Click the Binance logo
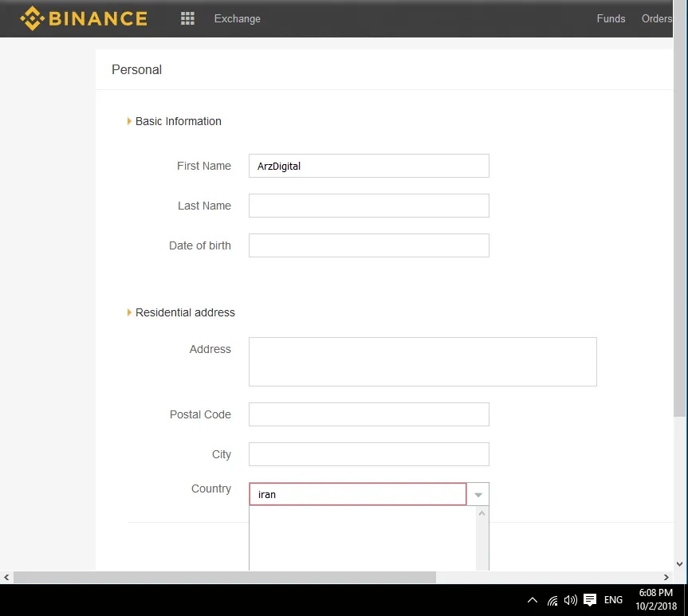688x616 pixels. tap(84, 18)
